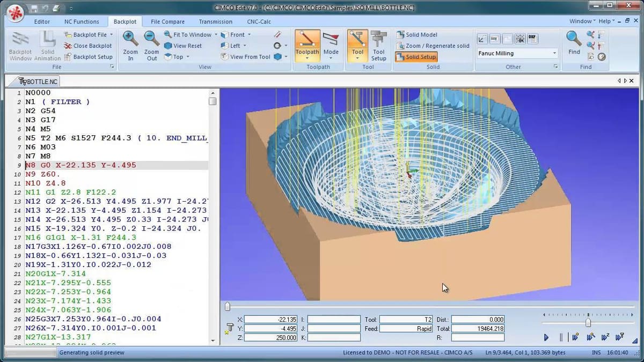The width and height of the screenshot is (644, 362).
Task: Toggle the Toolpath display button
Action: click(308, 46)
